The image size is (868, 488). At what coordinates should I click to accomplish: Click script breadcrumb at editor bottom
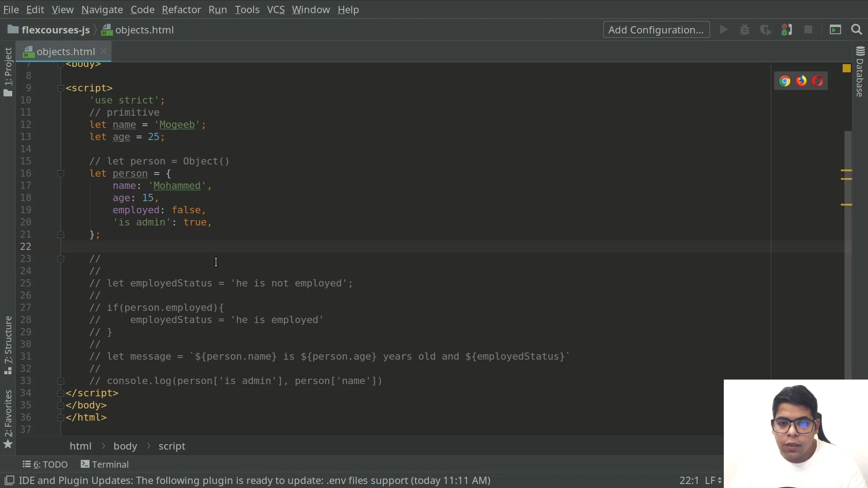(172, 446)
